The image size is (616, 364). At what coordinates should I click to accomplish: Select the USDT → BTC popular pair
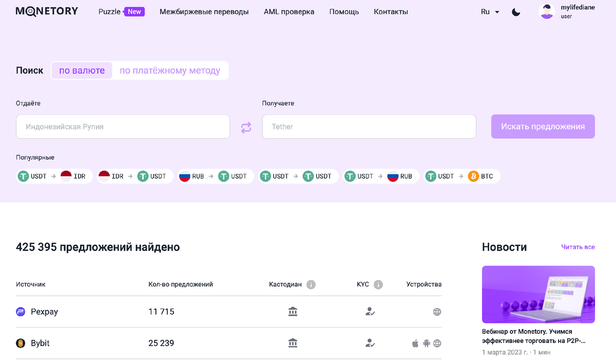[x=461, y=176]
